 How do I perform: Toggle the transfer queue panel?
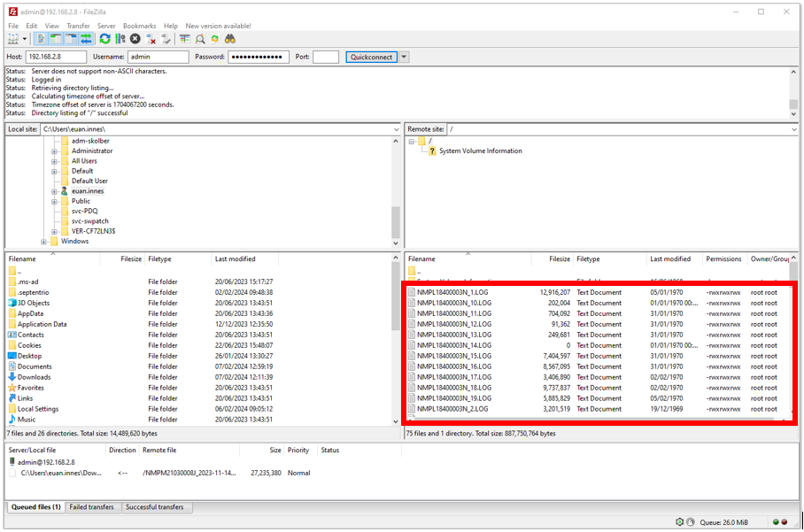tap(85, 39)
